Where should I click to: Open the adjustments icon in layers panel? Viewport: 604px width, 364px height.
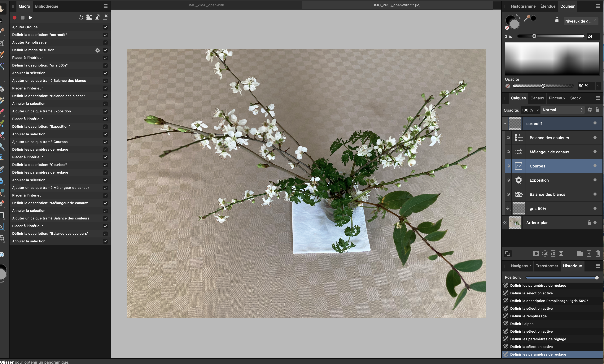click(x=545, y=253)
